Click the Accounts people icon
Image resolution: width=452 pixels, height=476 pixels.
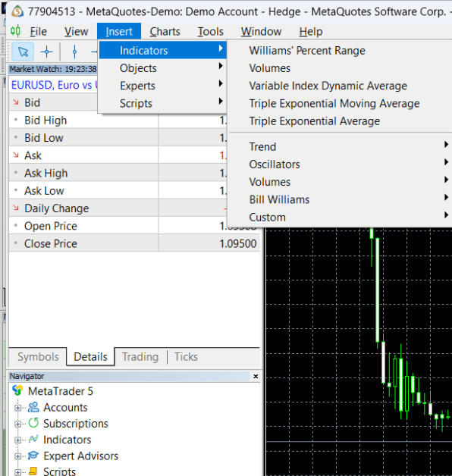pos(33,407)
